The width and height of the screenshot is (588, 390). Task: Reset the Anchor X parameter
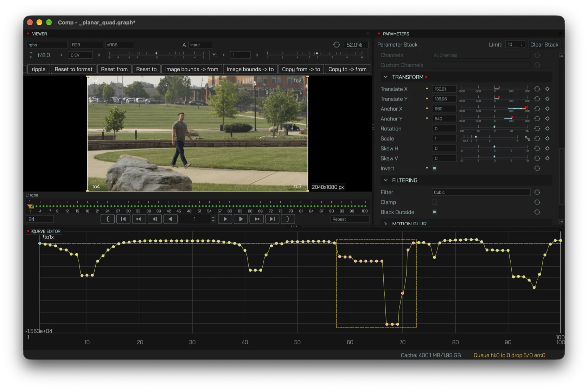click(537, 109)
